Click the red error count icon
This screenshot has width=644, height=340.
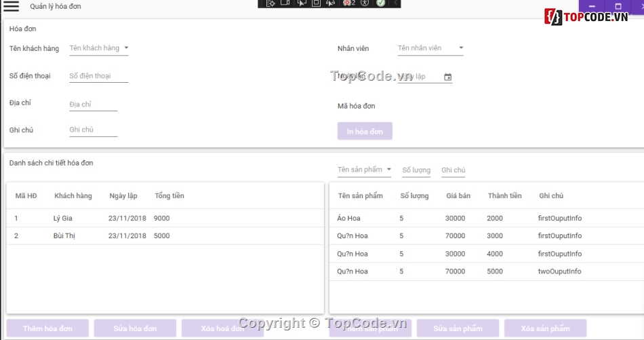(348, 3)
